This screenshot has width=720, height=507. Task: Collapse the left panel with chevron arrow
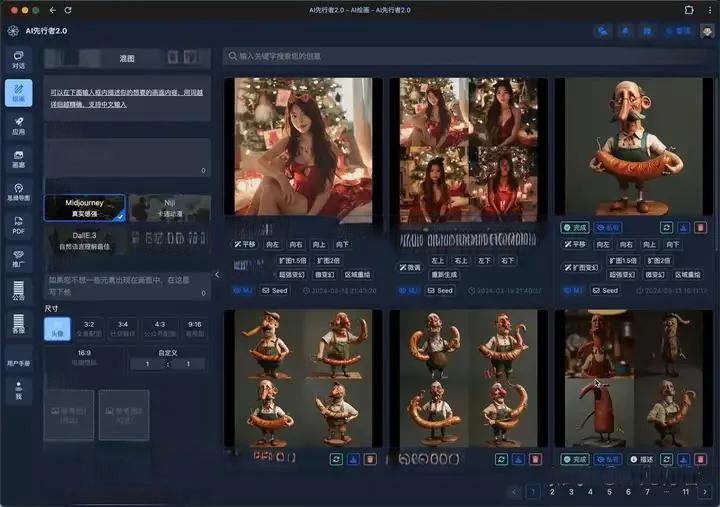tap(218, 275)
